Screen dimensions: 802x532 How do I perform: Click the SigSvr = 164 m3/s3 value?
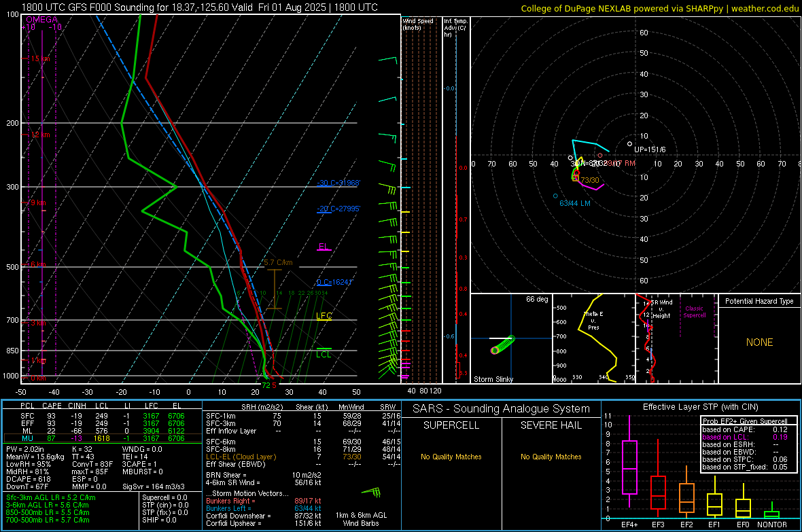tap(153, 486)
